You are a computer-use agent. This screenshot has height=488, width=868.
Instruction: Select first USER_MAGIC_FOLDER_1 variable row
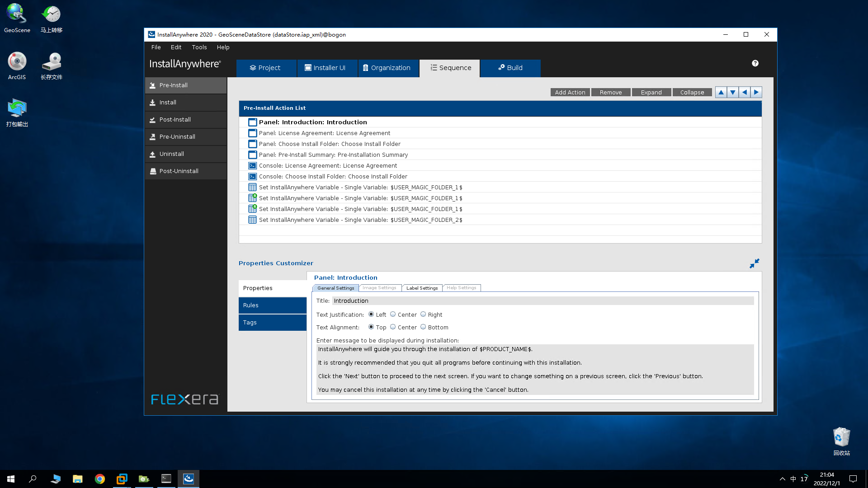[x=500, y=188]
